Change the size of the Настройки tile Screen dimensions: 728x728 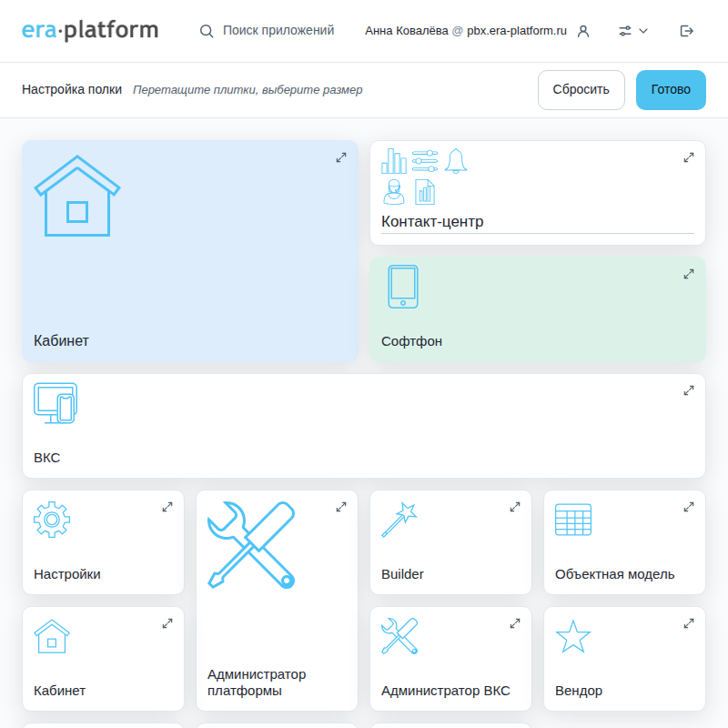tap(167, 507)
